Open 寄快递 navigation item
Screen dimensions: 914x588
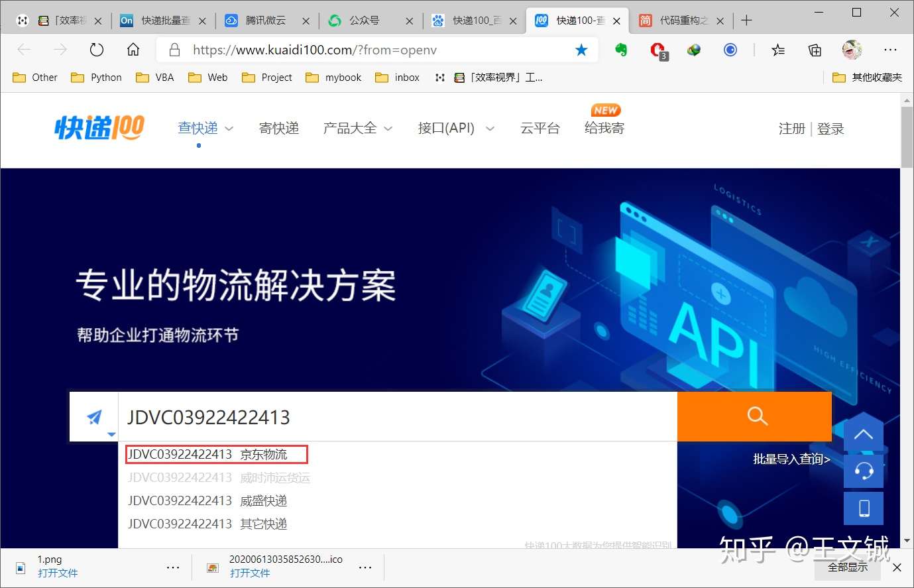coord(279,128)
